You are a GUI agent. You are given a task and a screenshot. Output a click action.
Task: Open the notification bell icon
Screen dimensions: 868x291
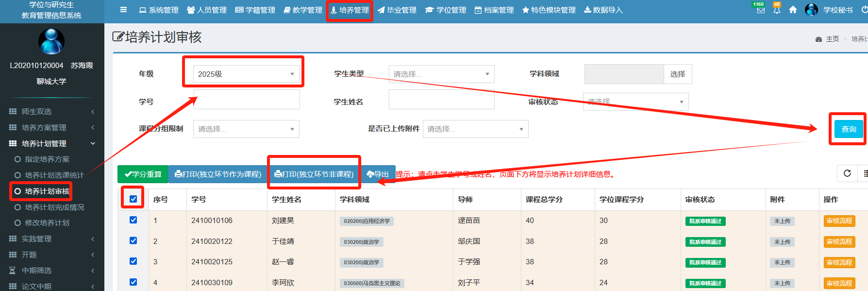point(777,10)
